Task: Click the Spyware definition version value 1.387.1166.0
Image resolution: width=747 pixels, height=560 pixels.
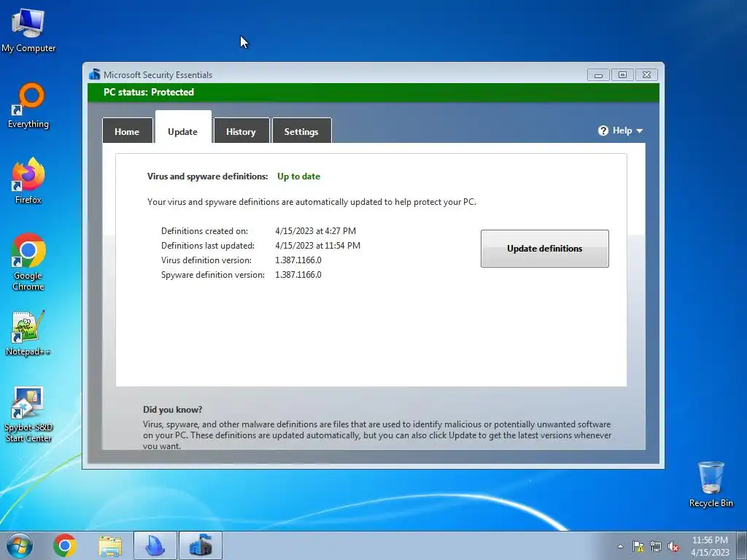Action: click(298, 275)
